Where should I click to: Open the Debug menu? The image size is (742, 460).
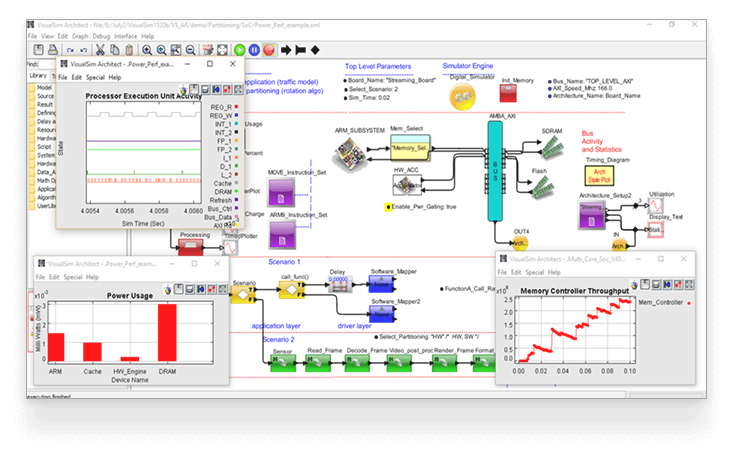(x=101, y=36)
